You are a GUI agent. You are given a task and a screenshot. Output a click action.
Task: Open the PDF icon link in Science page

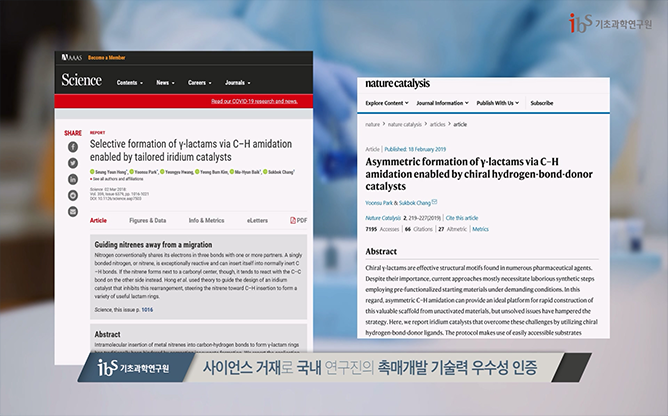click(298, 220)
